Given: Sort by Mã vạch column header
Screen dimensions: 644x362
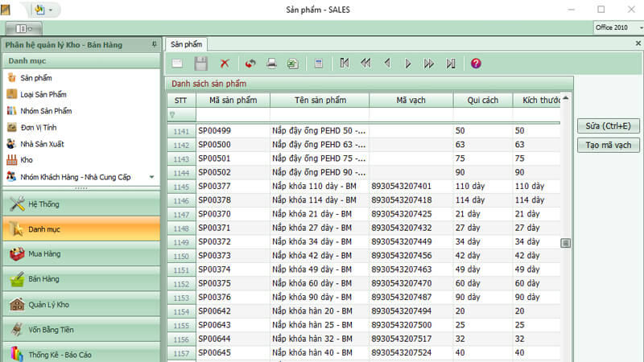Looking at the screenshot, I should (x=411, y=100).
